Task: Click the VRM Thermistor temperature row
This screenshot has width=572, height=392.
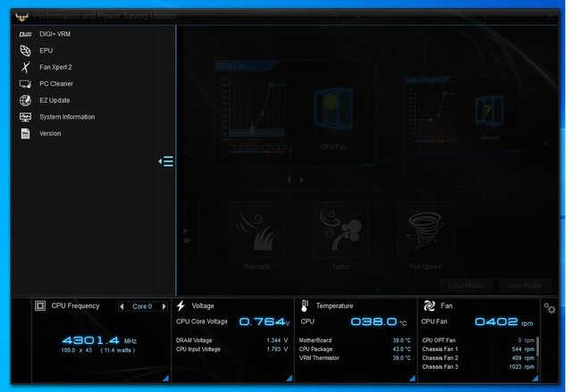Action: coord(355,358)
